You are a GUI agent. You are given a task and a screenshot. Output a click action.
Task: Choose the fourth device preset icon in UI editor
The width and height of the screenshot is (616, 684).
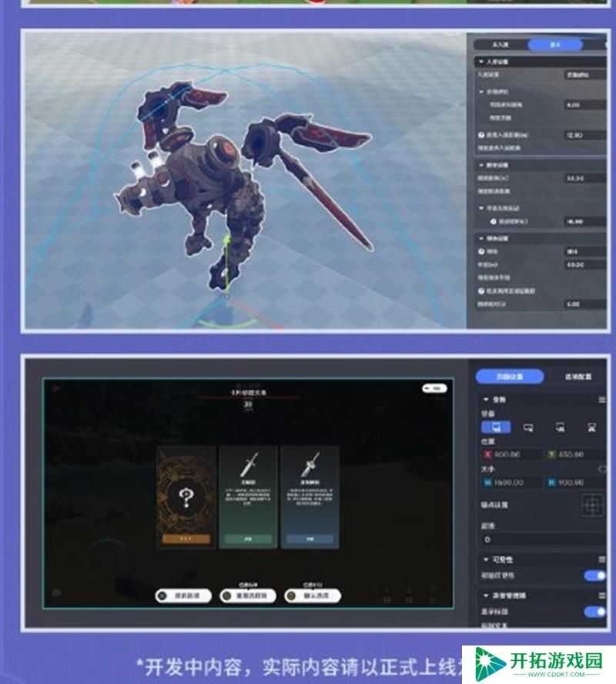coord(591,427)
